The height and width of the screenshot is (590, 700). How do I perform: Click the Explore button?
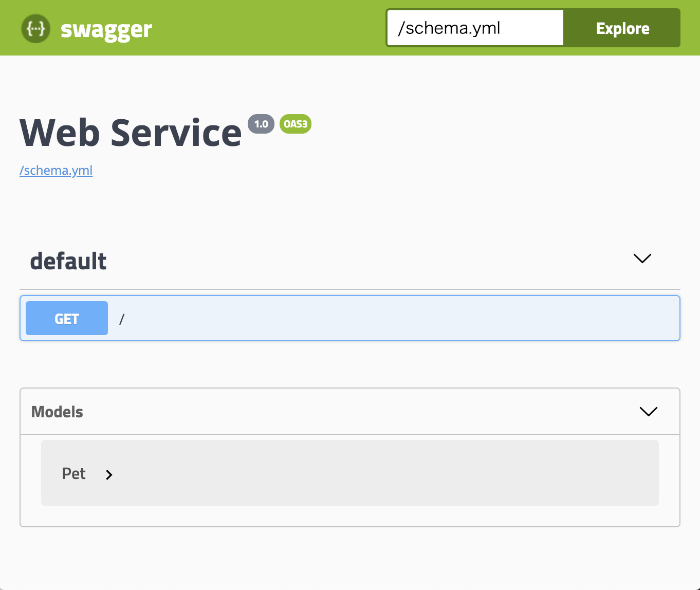click(x=622, y=28)
